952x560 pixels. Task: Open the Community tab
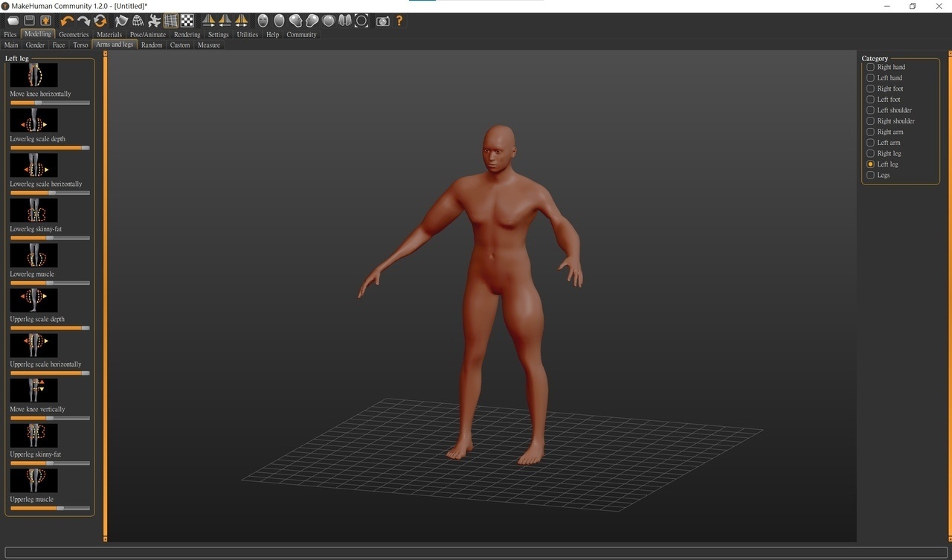click(x=301, y=34)
